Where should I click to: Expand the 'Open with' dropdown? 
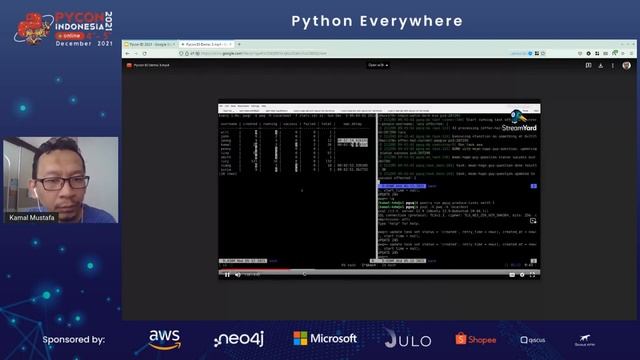click(378, 65)
